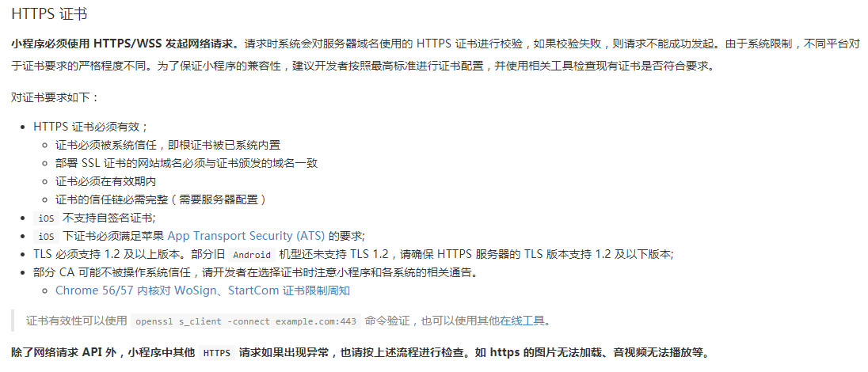
Task: Click the bullet item HTTPS 证书必须有效
Action: pos(91,126)
